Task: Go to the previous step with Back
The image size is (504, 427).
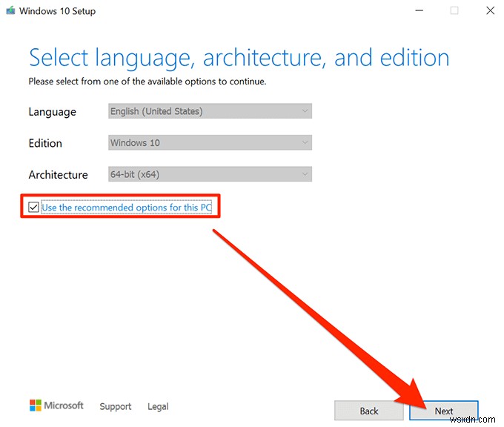Action: click(369, 411)
